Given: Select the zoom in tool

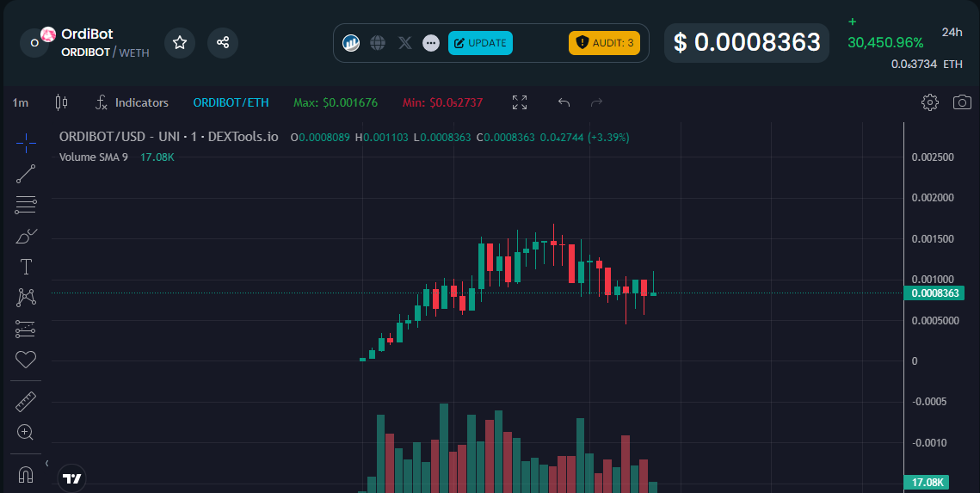Looking at the screenshot, I should pos(26,433).
